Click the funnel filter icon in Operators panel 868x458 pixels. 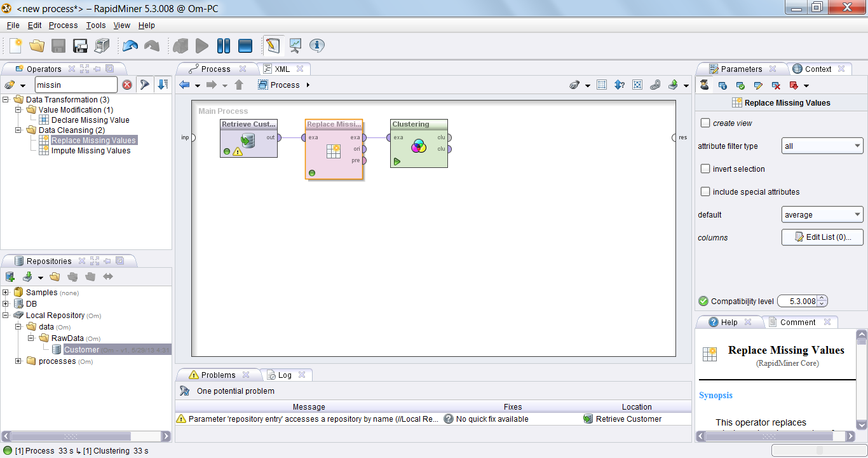coord(145,85)
